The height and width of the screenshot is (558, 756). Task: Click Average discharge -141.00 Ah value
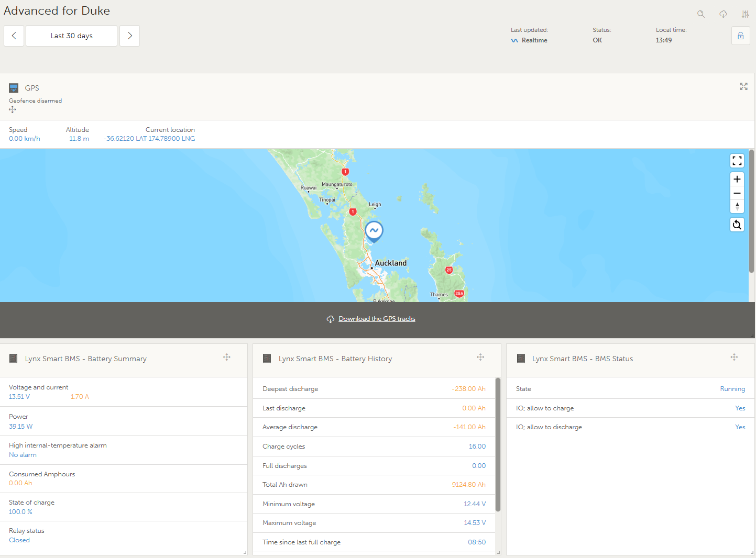tap(469, 427)
